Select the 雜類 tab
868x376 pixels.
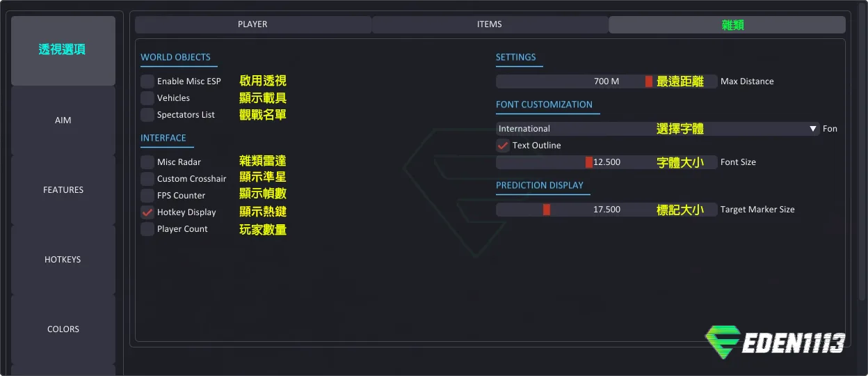coord(727,24)
